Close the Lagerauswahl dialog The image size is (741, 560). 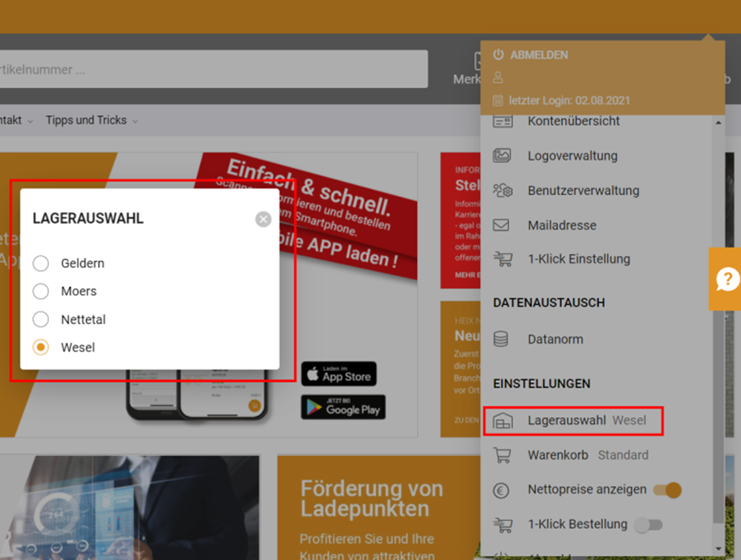(264, 219)
